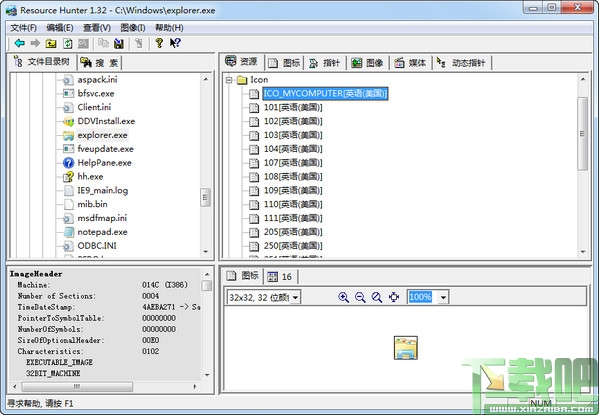Switch to the 媒体 tab
The height and width of the screenshot is (415, 599).
tap(410, 63)
